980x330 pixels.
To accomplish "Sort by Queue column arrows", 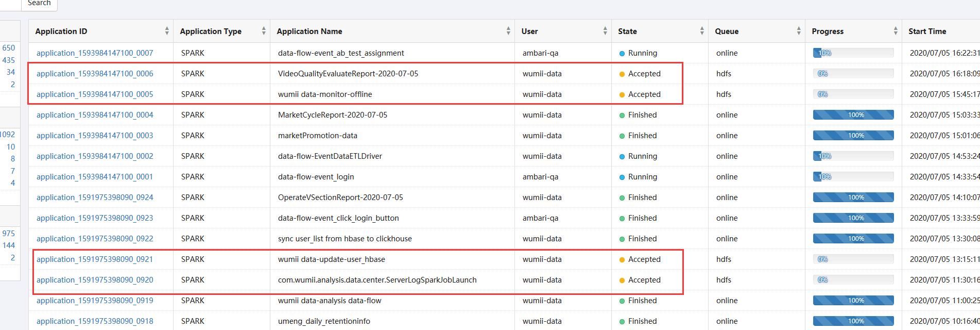I will coord(799,31).
